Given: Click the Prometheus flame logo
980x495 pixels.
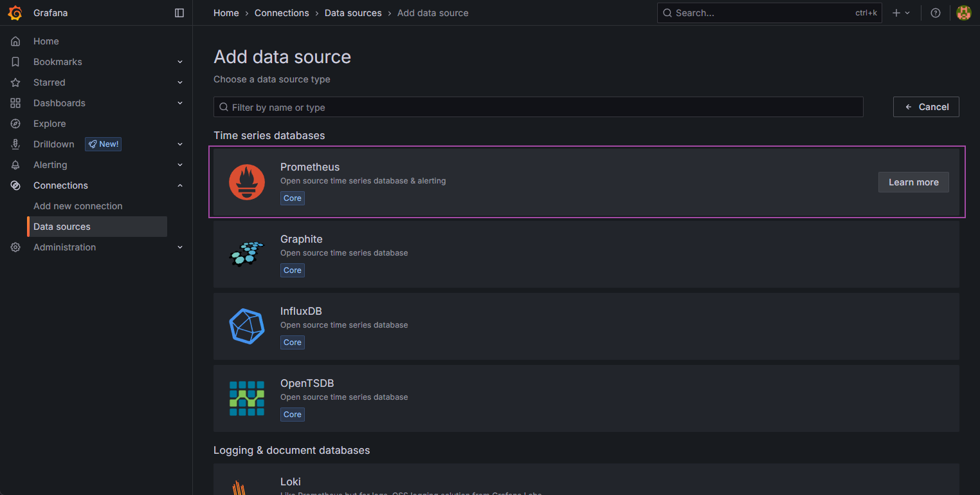Looking at the screenshot, I should tap(247, 182).
